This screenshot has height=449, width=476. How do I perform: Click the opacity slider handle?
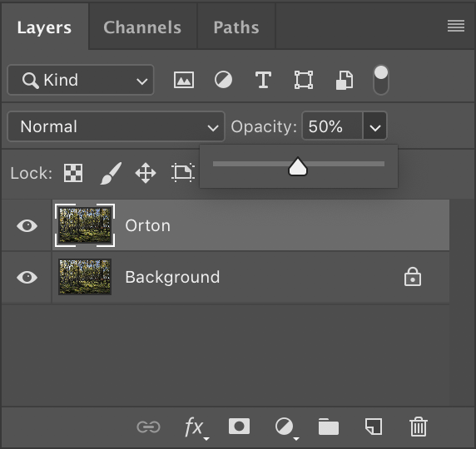[x=298, y=166]
